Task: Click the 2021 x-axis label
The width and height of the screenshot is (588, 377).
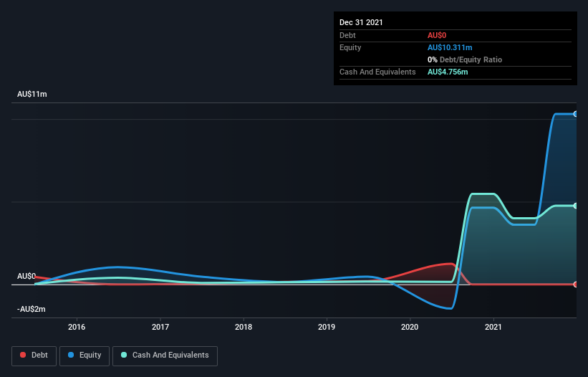Action: click(493, 327)
